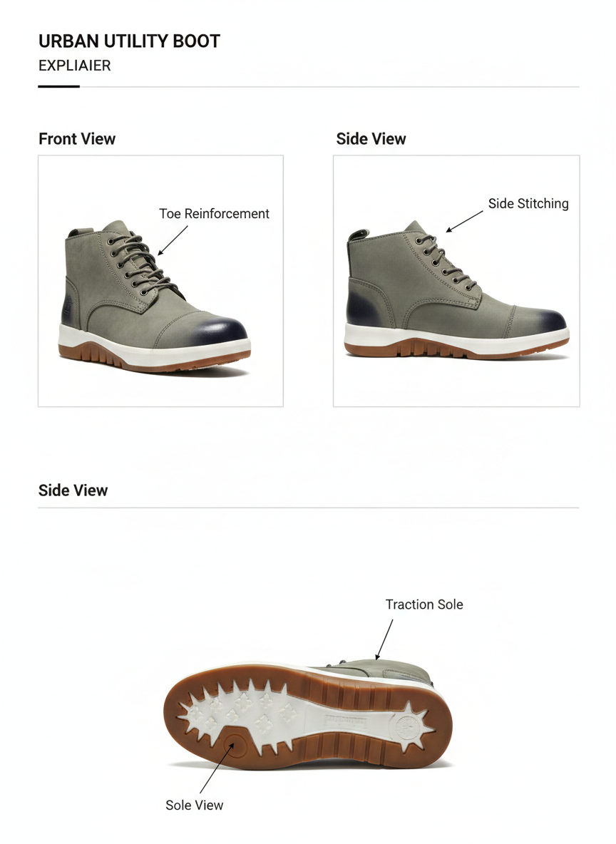Select the EXPLIAIER subtitle text

(x=74, y=66)
